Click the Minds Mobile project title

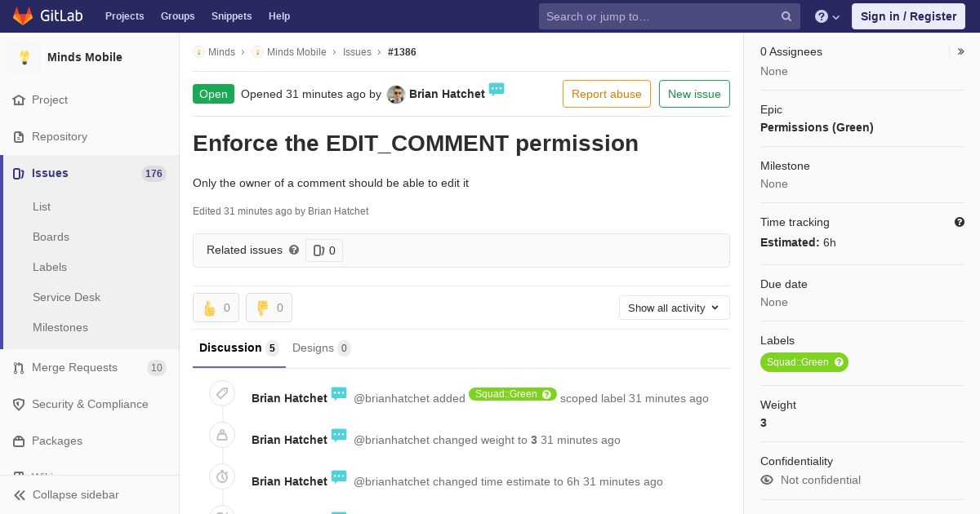click(x=85, y=57)
